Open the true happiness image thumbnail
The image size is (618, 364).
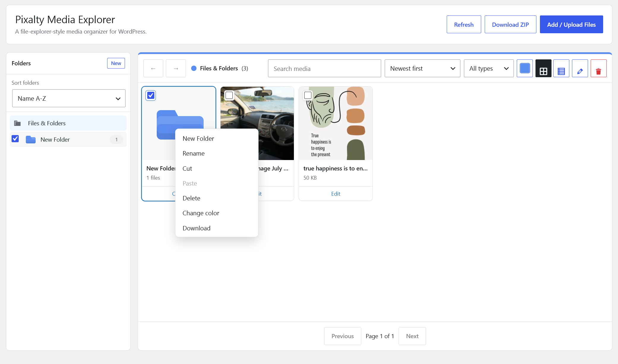(x=336, y=123)
